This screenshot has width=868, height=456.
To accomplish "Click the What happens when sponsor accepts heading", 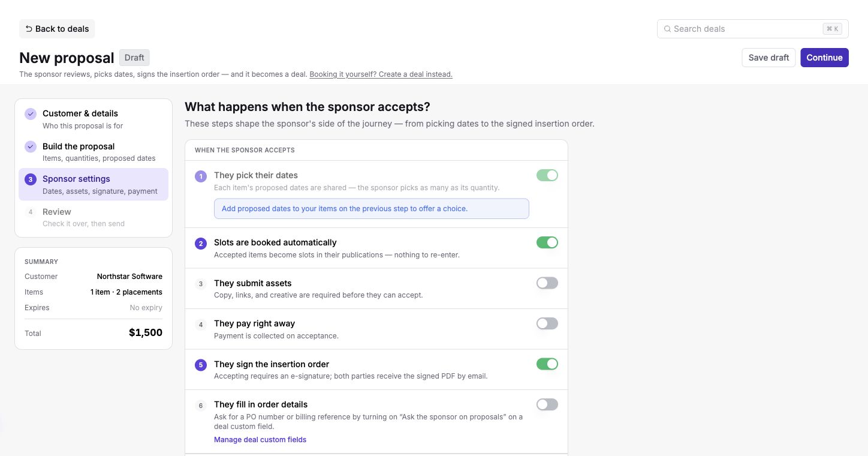I will click(308, 107).
